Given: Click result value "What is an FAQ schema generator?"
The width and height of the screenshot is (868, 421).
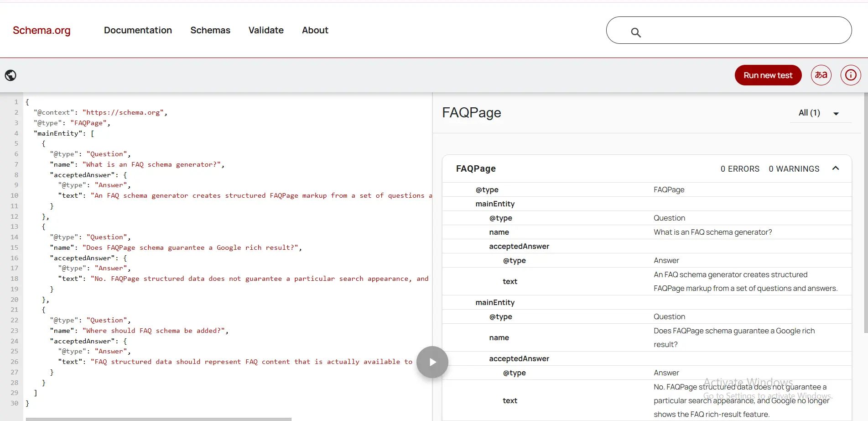Looking at the screenshot, I should pyautogui.click(x=712, y=232).
